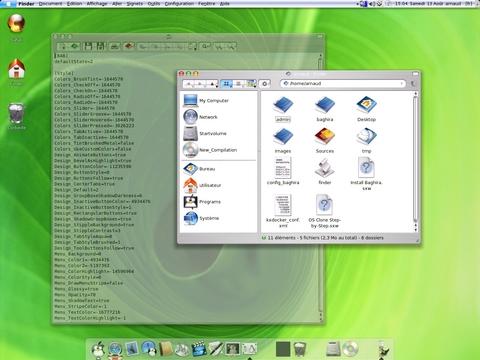The height and width of the screenshot is (360, 480).
Task: Click the Save floppy icon in the text editor
Action: [88, 46]
